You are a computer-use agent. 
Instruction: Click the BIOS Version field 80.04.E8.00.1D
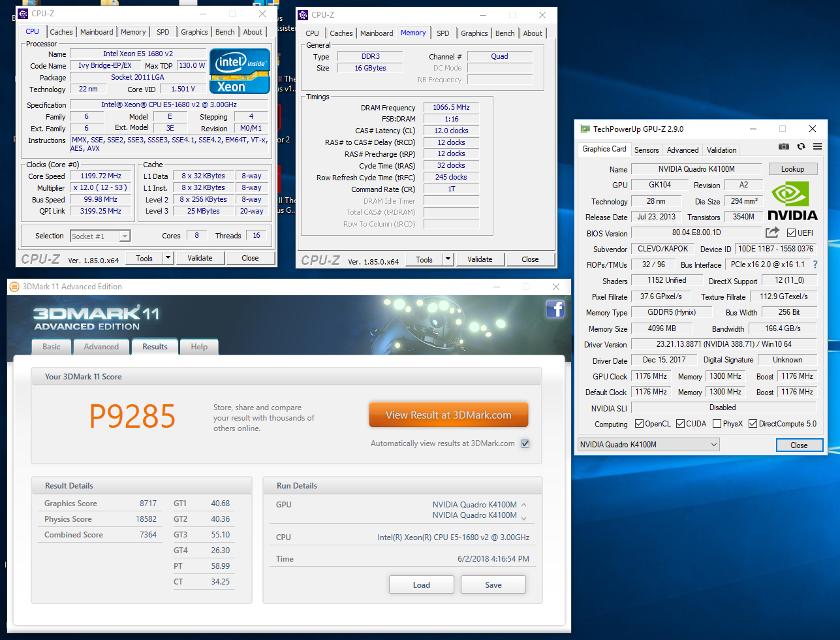click(x=696, y=232)
